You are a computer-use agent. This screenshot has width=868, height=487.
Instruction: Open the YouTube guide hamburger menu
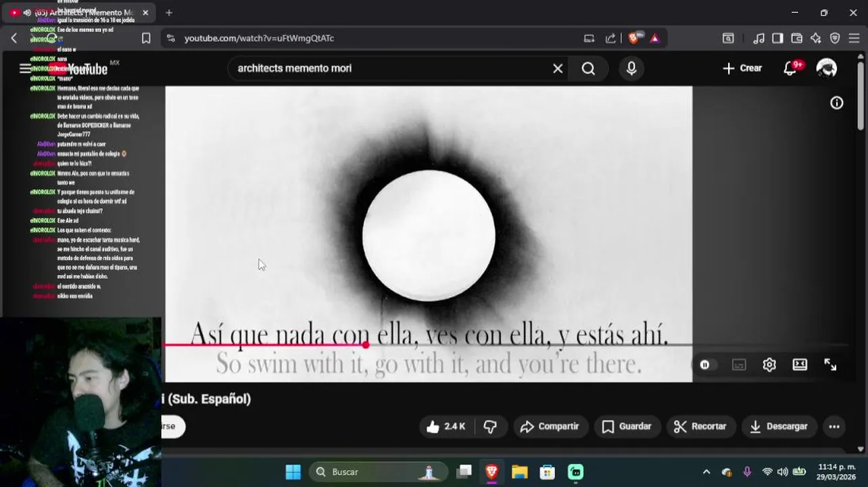coord(25,68)
